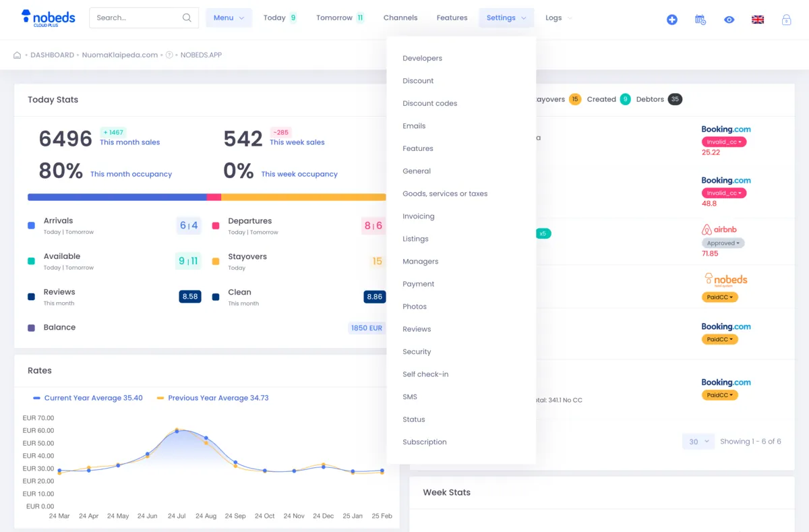Select Discount codes from the Settings menu
809x532 pixels.
[x=429, y=103]
